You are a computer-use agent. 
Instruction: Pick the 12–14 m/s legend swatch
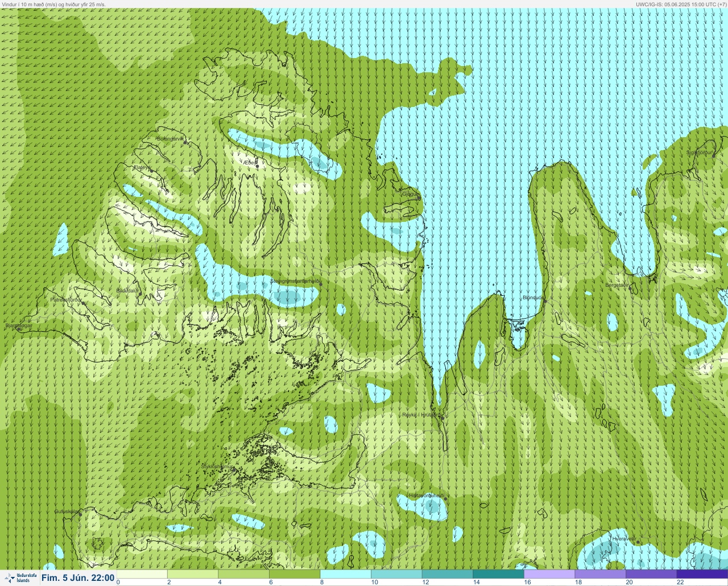(448, 574)
